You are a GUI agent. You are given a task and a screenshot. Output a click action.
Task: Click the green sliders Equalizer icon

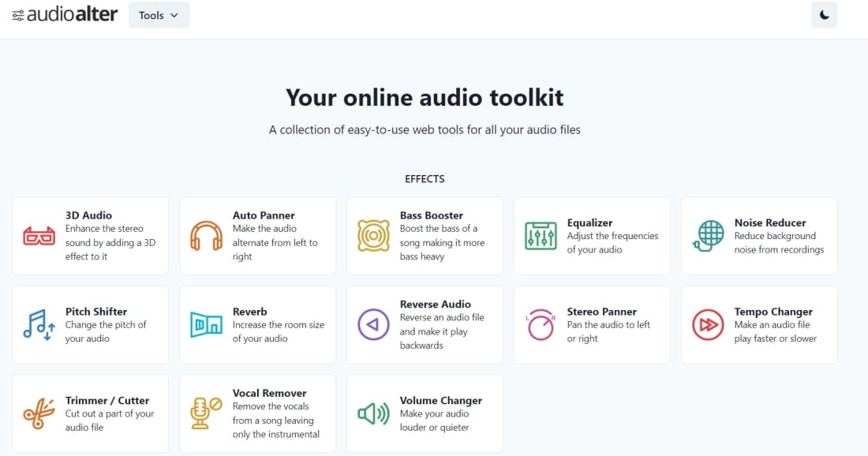point(541,236)
